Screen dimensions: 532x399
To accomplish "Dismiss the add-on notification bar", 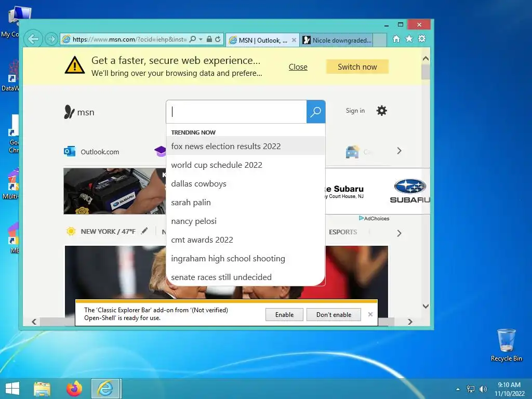I will [370, 314].
